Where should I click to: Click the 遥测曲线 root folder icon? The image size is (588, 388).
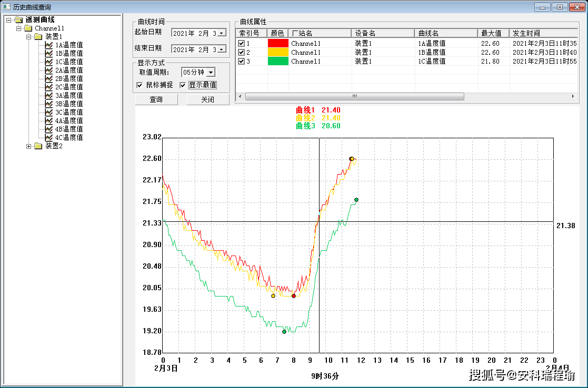point(18,20)
